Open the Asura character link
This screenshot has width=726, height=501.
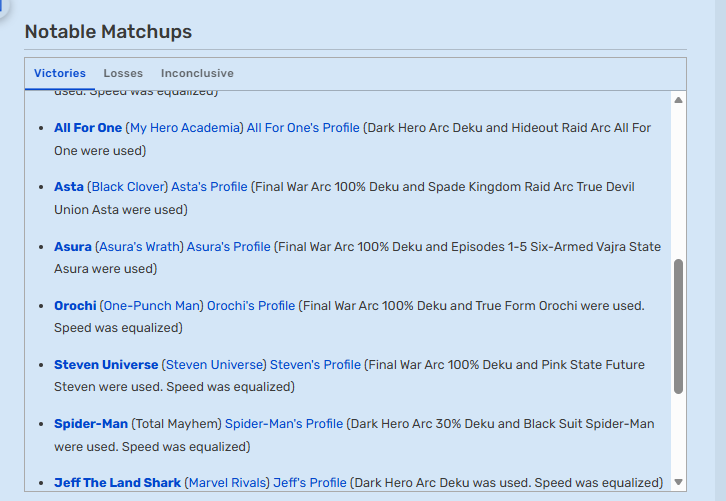pos(73,246)
